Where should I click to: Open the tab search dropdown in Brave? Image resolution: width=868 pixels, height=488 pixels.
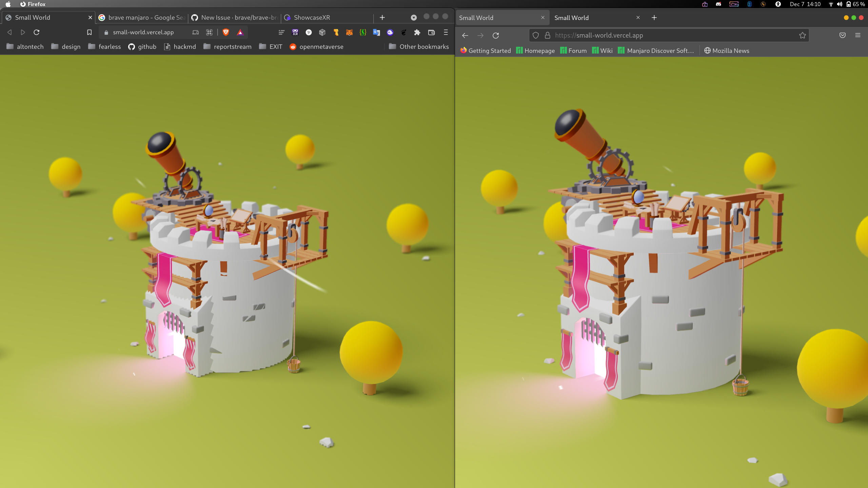(413, 17)
